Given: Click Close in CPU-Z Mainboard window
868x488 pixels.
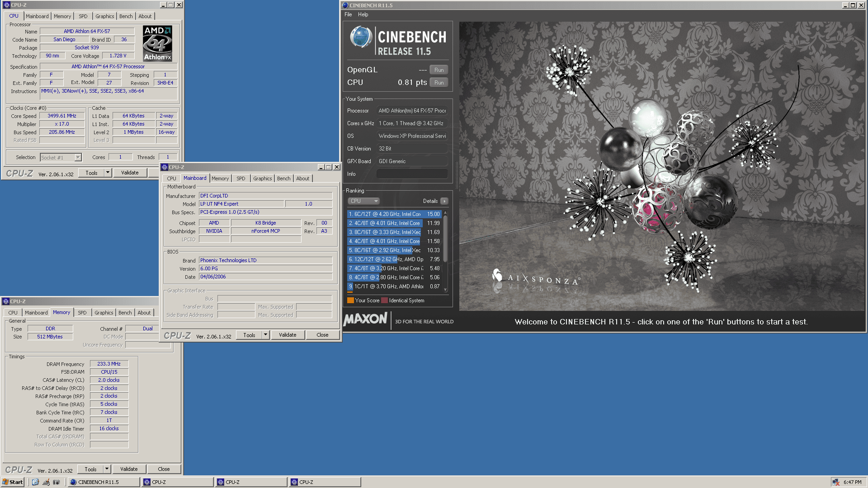Looking at the screenshot, I should tap(322, 335).
